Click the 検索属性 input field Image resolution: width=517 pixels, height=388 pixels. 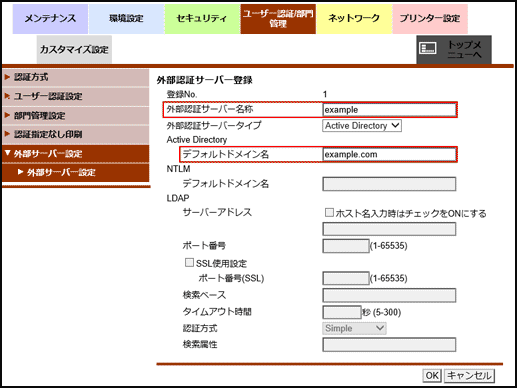click(x=389, y=345)
